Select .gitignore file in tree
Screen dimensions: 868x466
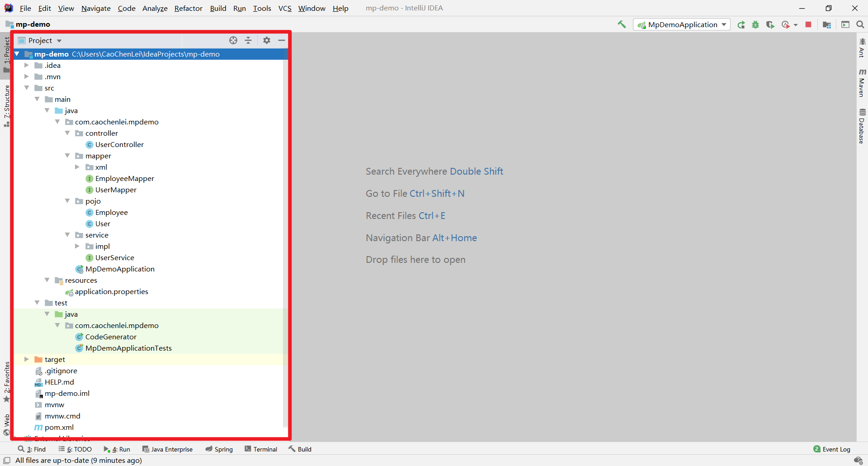(61, 371)
